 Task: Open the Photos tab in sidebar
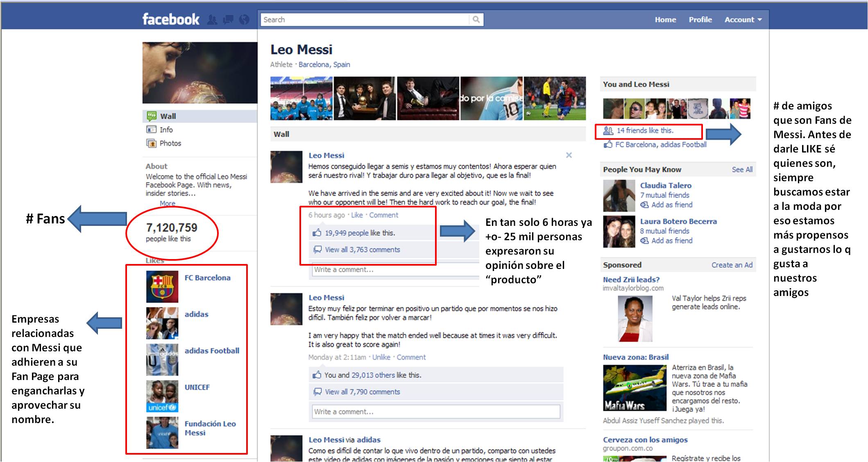click(x=170, y=143)
